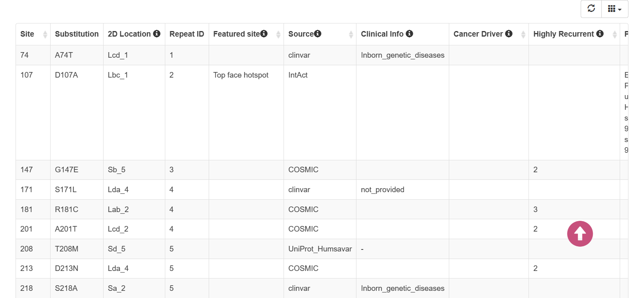This screenshot has width=644, height=298.
Task: Click info icon next to Clinical Info
Action: (x=409, y=33)
